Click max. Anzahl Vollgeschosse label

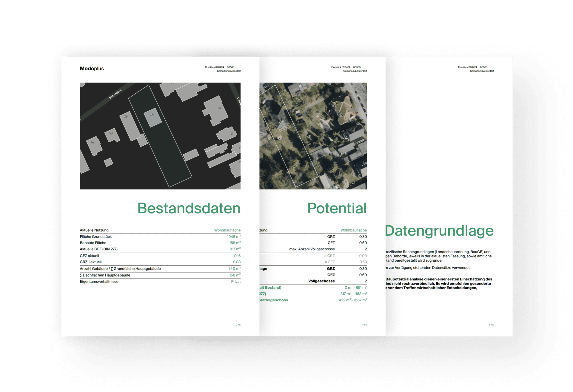pyautogui.click(x=312, y=249)
